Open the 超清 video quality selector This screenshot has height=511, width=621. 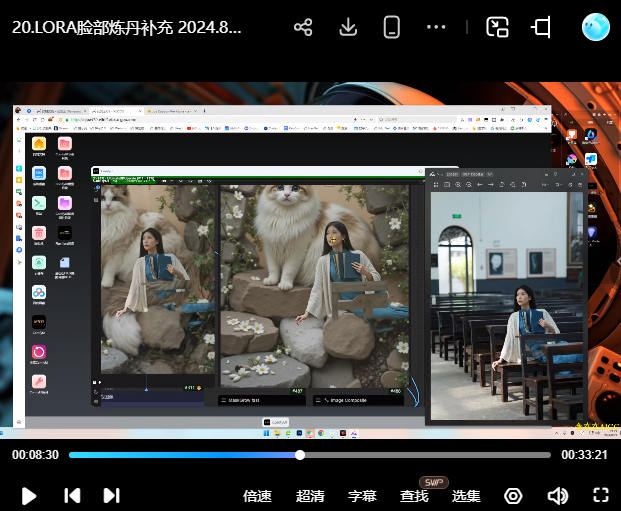pos(310,496)
